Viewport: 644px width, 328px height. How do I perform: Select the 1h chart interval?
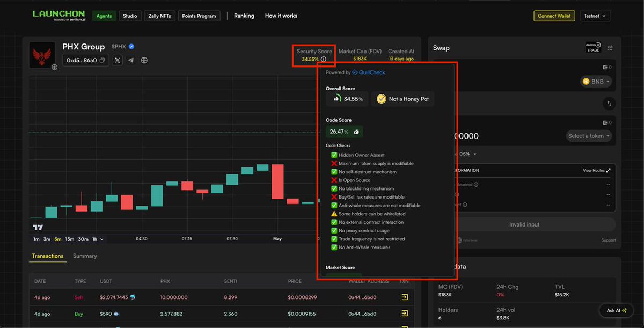pos(95,239)
